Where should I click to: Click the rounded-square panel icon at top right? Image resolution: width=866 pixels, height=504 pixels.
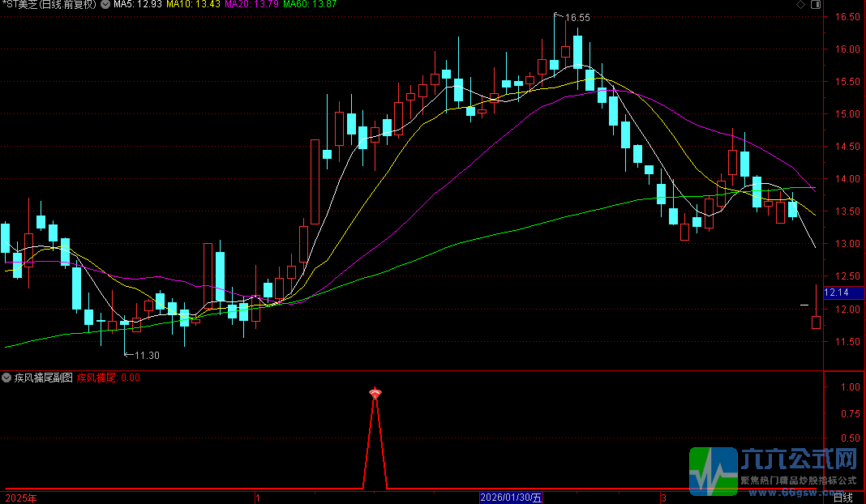pyautogui.click(x=815, y=4)
